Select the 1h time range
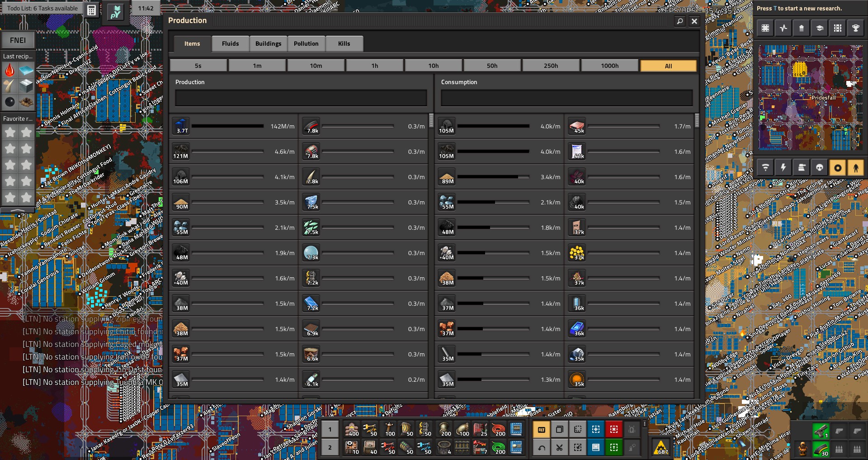 pyautogui.click(x=375, y=66)
